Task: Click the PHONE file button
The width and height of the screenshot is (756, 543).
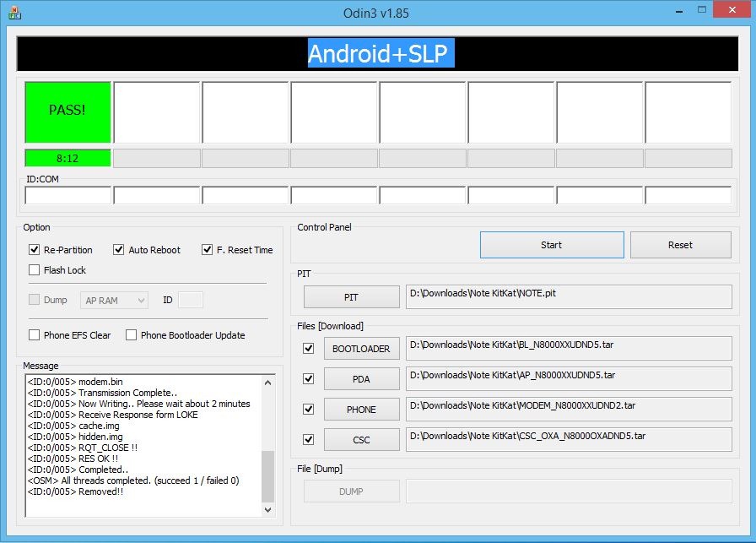Action: pyautogui.click(x=362, y=410)
